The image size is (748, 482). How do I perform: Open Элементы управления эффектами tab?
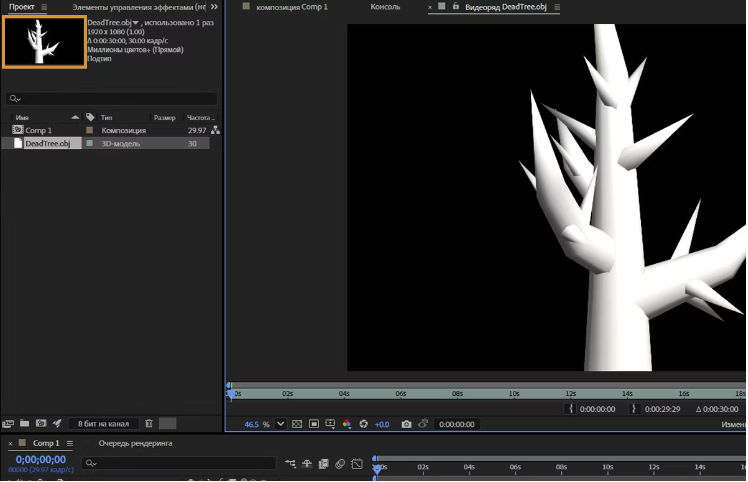tap(139, 7)
